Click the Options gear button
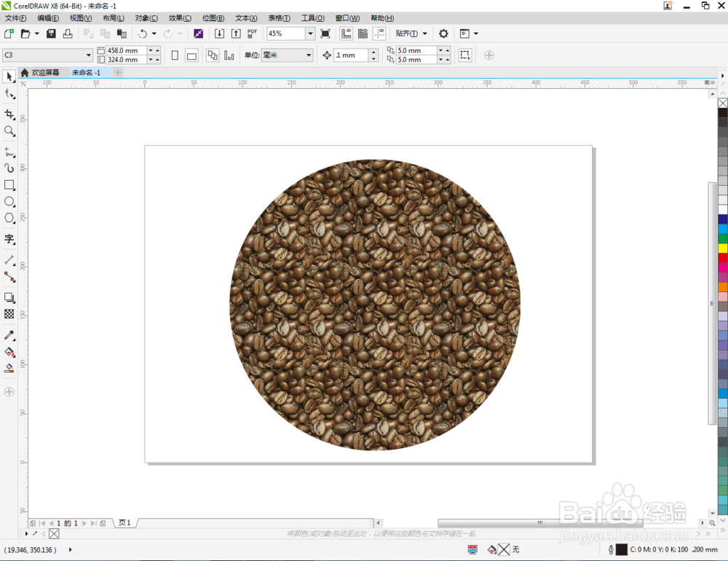 (x=443, y=34)
